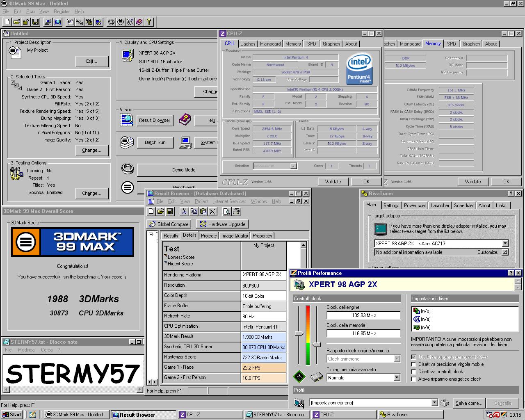Click the Print icon in Result Browser toolbar
Image resolution: width=525 pixels, height=420 pixels.
[236, 211]
